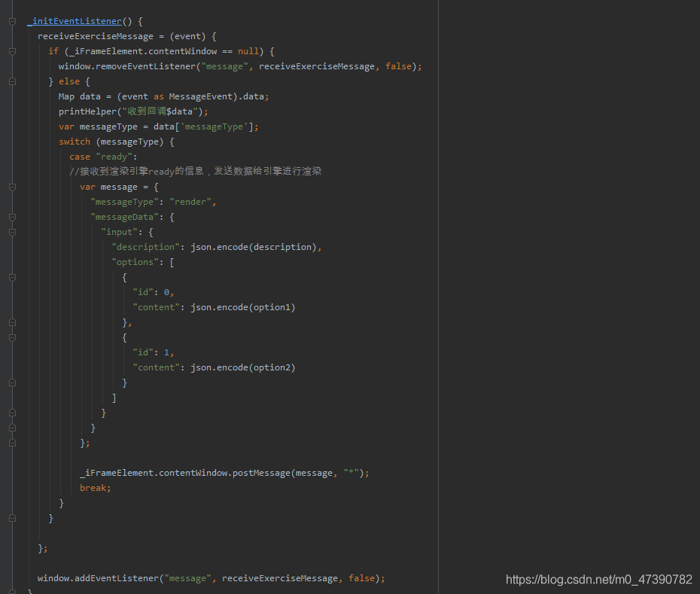Fold the if contentWindow null block
This screenshot has height=594, width=700.
[12, 51]
